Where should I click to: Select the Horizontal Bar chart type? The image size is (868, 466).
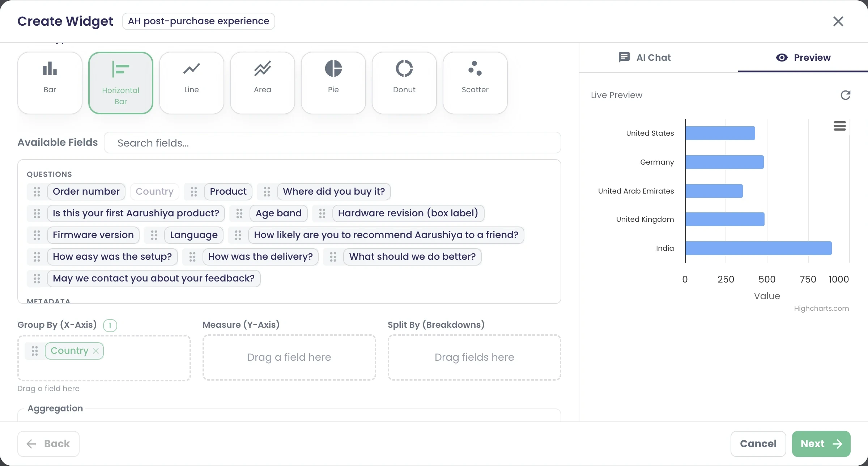(121, 83)
